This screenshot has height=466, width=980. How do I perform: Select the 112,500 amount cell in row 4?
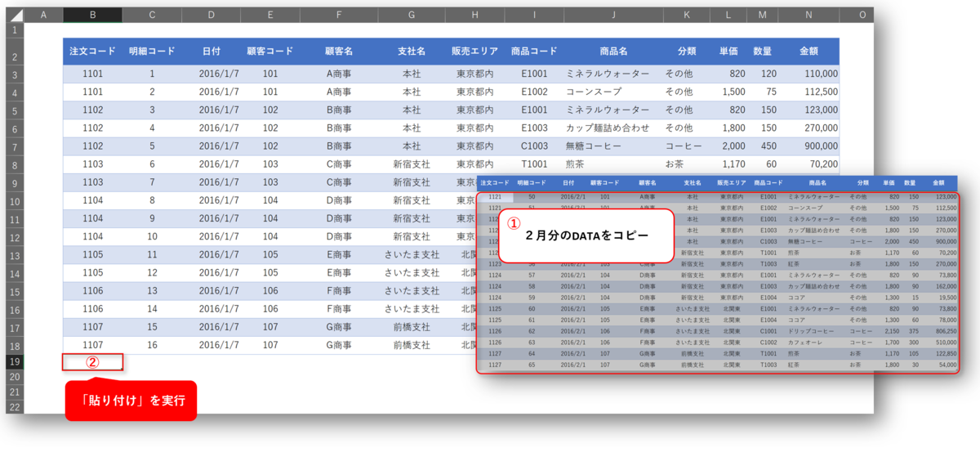click(808, 92)
